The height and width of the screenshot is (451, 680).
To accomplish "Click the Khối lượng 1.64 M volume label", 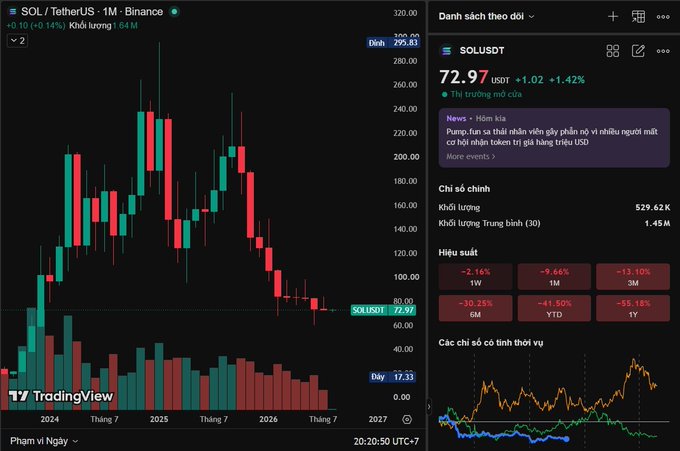I will coord(103,26).
